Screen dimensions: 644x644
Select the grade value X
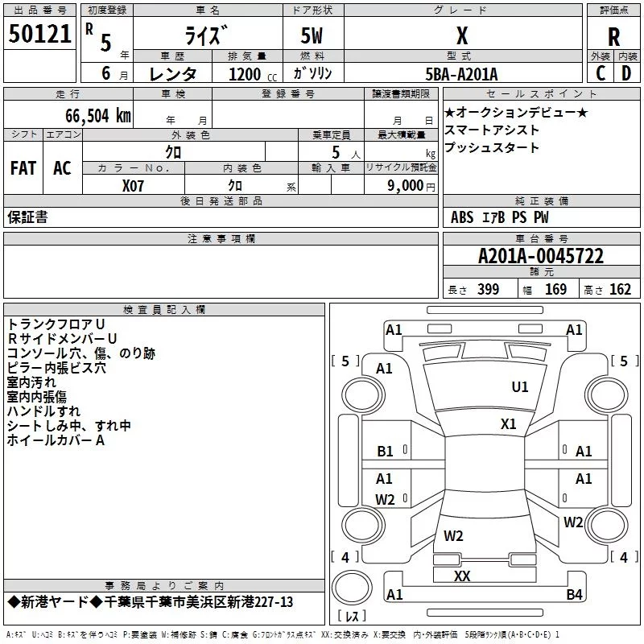(x=462, y=36)
